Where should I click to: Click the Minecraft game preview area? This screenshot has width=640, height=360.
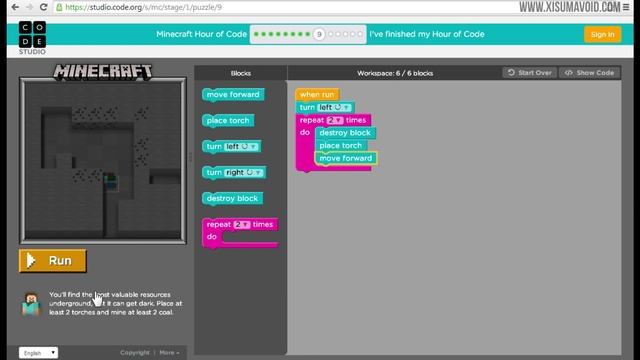[103, 160]
